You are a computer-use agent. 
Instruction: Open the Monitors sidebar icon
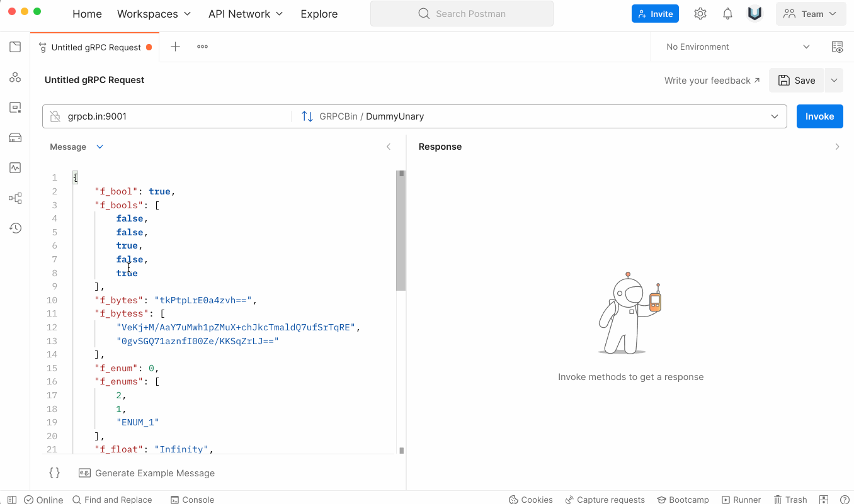pyautogui.click(x=15, y=168)
